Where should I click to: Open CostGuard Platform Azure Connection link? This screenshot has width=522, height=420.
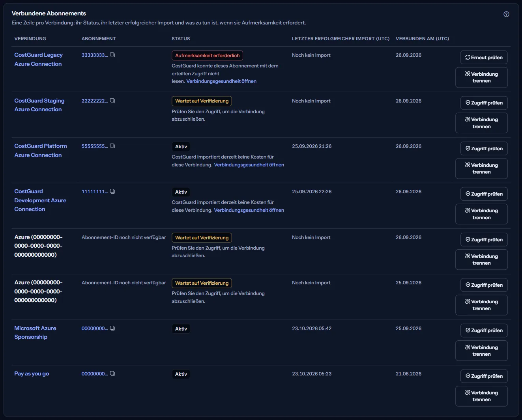41,151
